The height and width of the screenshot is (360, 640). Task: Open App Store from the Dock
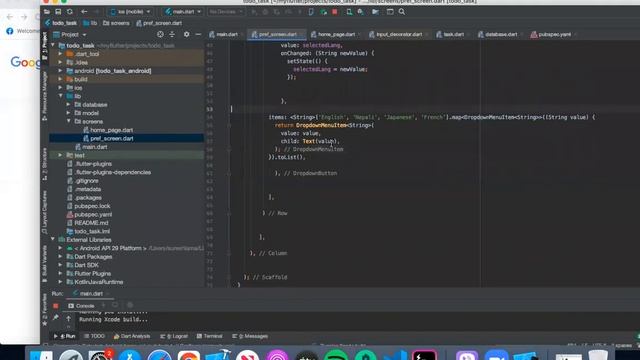pos(130,356)
